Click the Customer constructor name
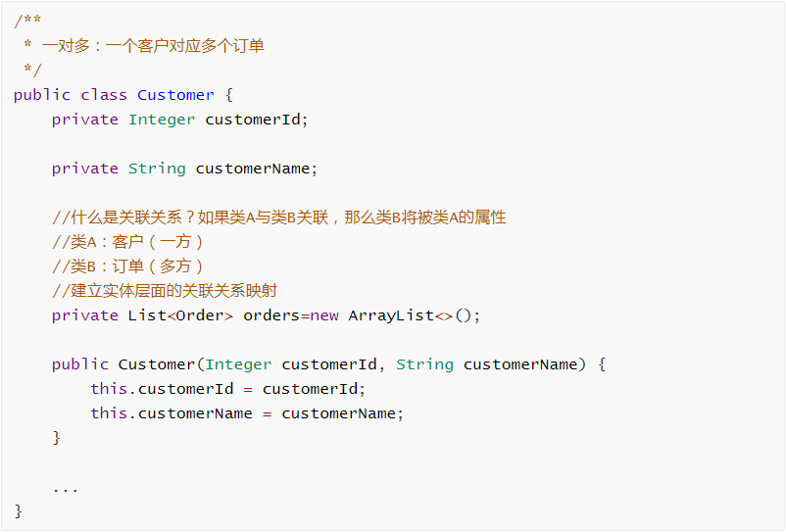This screenshot has height=532, width=786. click(x=157, y=364)
